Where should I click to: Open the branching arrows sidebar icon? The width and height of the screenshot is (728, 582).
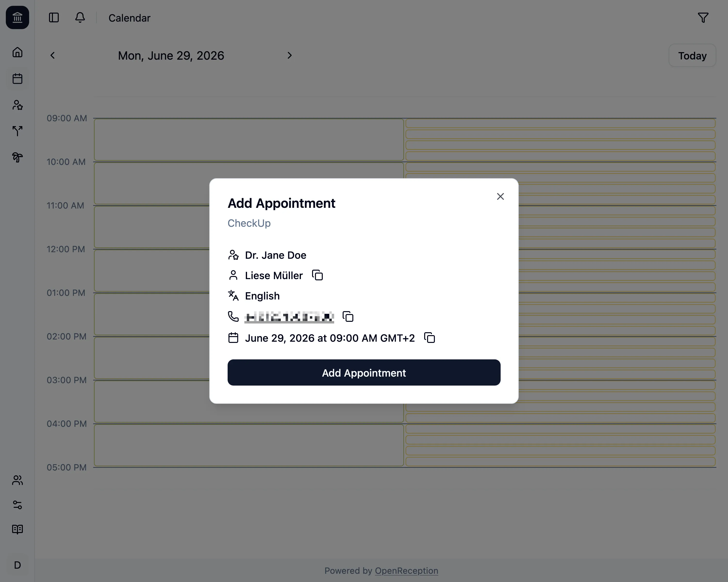17,131
